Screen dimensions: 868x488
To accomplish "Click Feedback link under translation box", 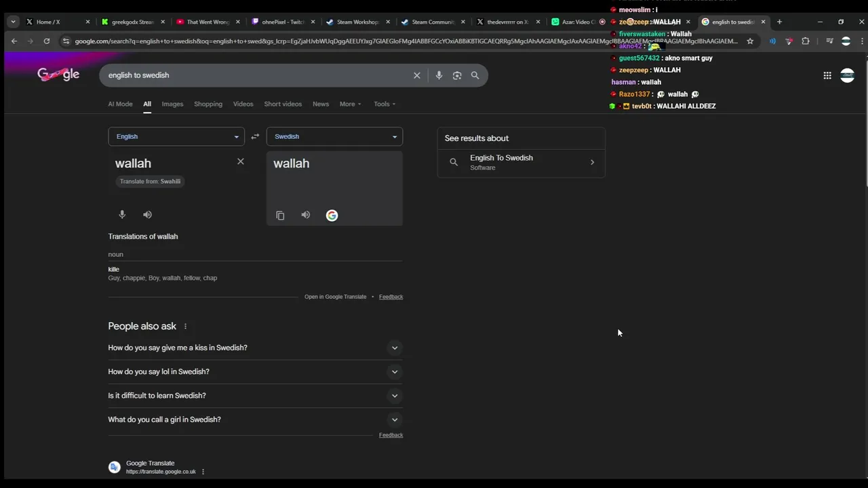I will (x=391, y=297).
